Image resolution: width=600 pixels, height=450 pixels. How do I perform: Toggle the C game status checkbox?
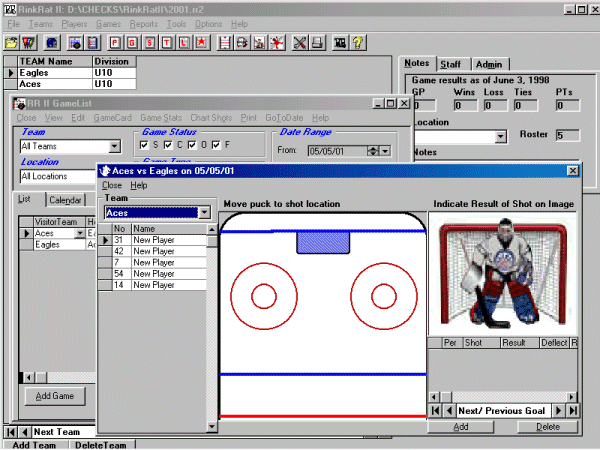coord(168,146)
